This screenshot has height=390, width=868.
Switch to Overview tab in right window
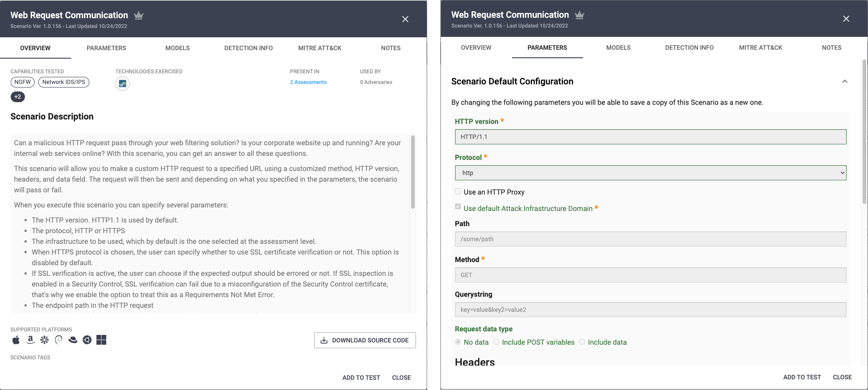(476, 48)
